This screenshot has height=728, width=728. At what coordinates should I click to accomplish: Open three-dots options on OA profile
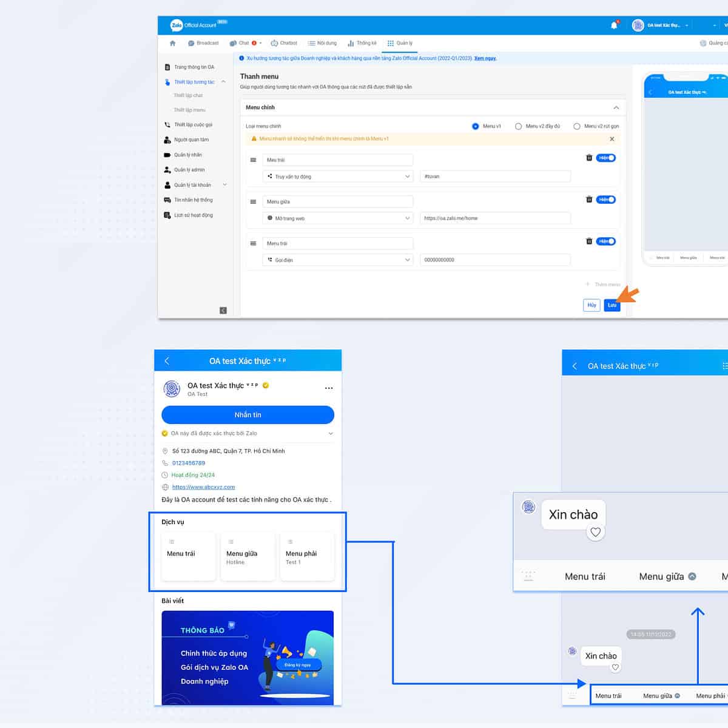click(329, 388)
